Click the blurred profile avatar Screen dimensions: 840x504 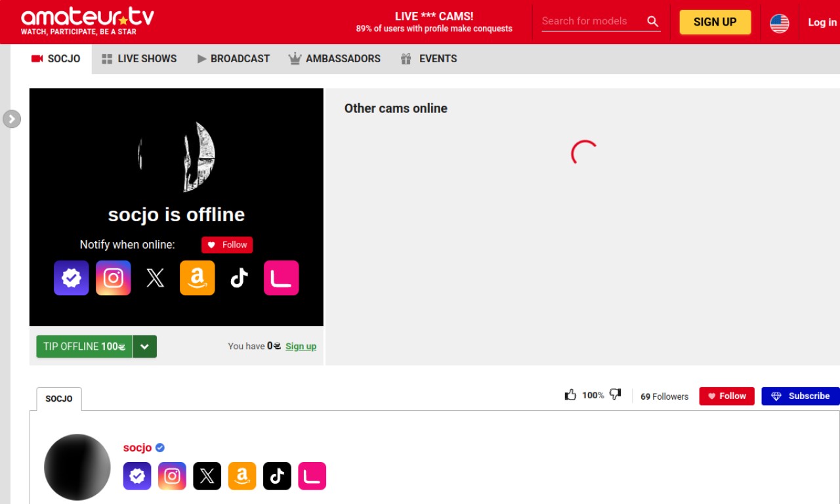[x=77, y=467]
